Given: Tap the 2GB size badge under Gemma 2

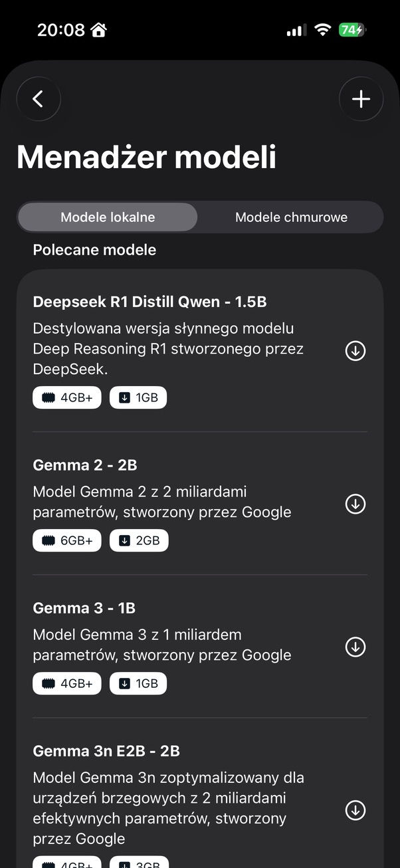Looking at the screenshot, I should coord(139,540).
